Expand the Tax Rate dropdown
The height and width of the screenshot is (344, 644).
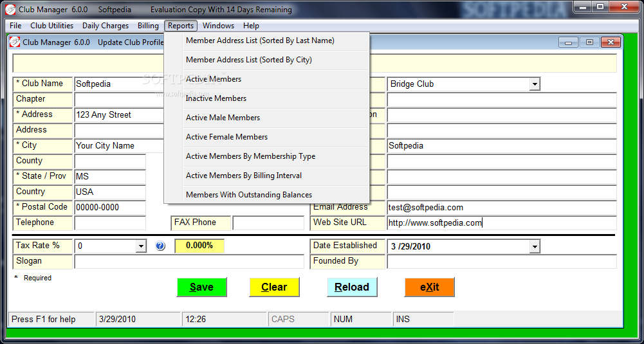[x=141, y=246]
